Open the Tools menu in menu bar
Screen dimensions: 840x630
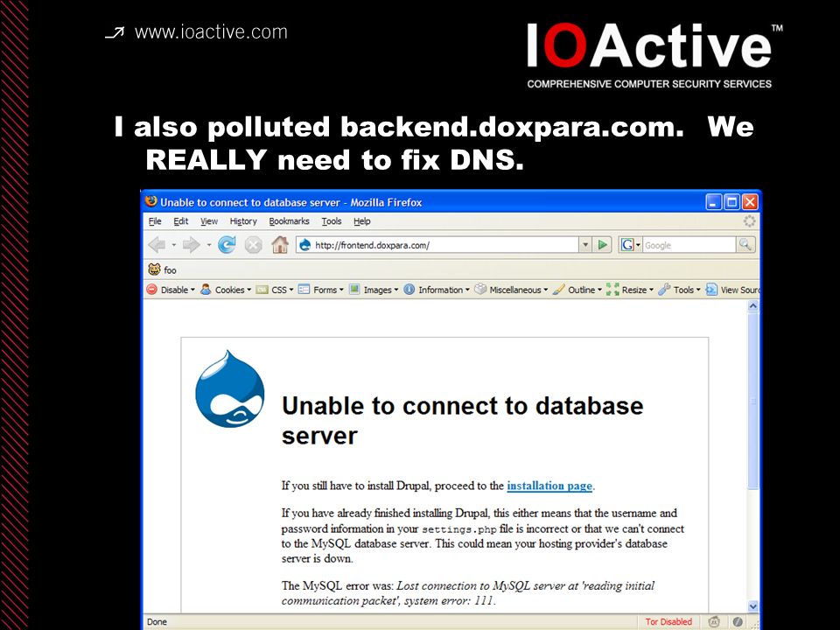(x=331, y=220)
